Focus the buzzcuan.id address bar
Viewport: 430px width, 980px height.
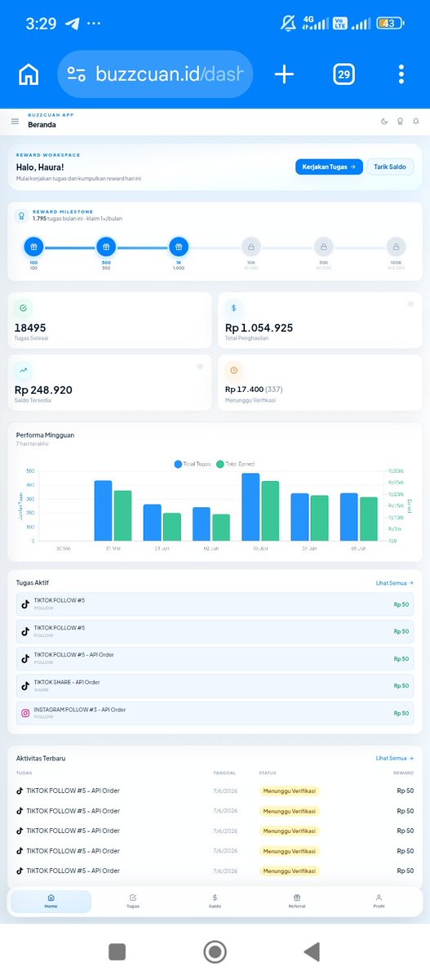click(155, 74)
